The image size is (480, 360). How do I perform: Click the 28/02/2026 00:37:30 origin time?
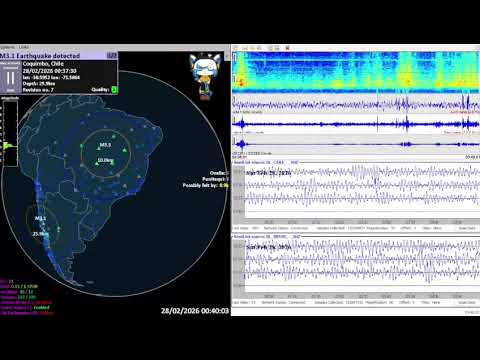tap(50, 71)
